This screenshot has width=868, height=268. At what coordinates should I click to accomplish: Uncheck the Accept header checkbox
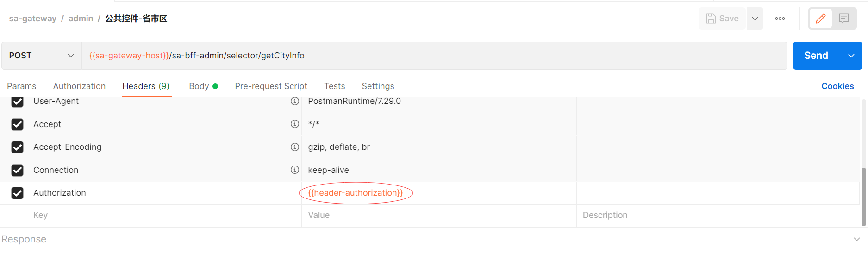(18, 124)
